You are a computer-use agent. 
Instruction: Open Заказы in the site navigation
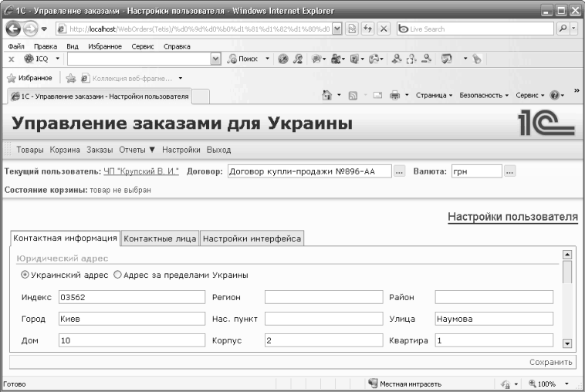tap(100, 150)
